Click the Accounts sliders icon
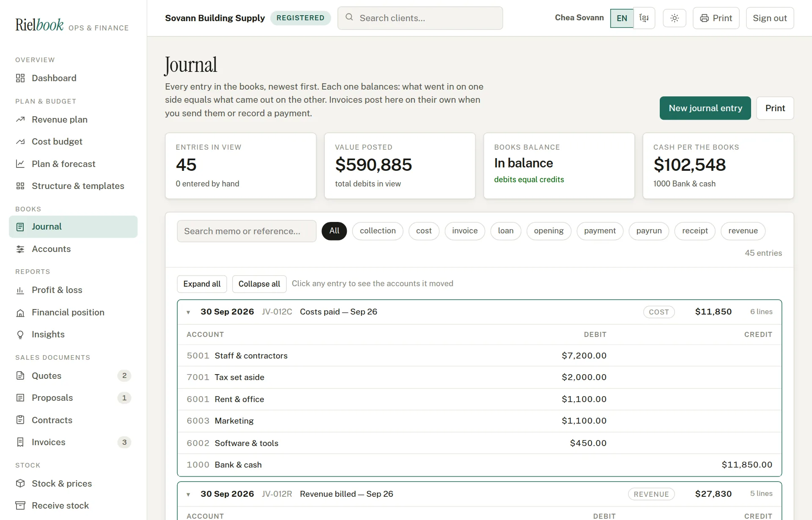 coord(20,249)
